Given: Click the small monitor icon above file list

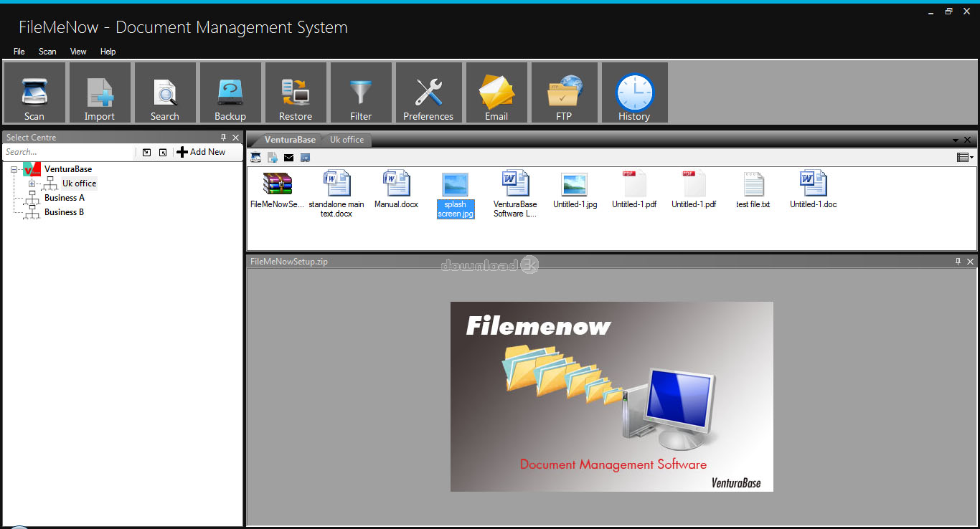Looking at the screenshot, I should click(305, 158).
